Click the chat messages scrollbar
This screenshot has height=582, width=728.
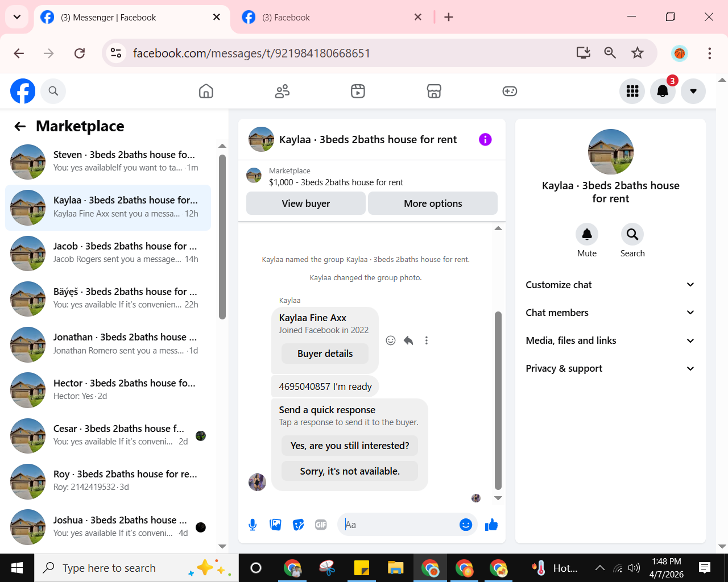coord(498,400)
